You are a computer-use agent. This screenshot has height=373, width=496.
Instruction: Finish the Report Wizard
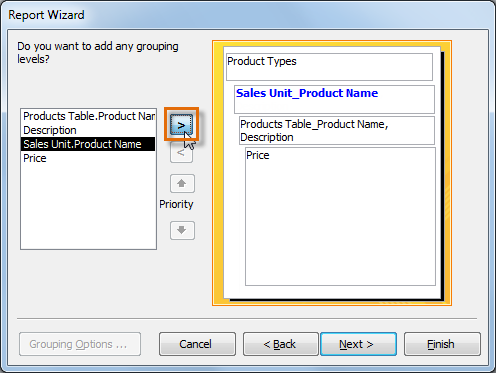(442, 344)
